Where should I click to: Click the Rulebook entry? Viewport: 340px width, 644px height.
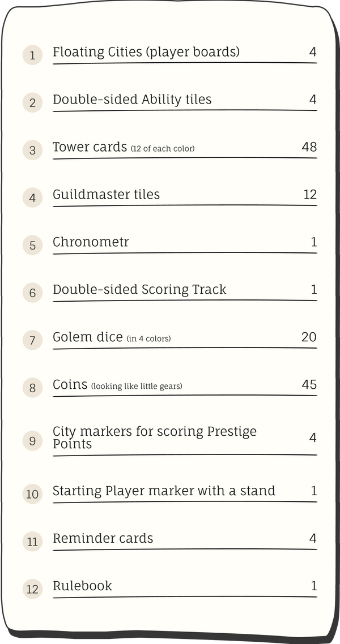click(82, 586)
